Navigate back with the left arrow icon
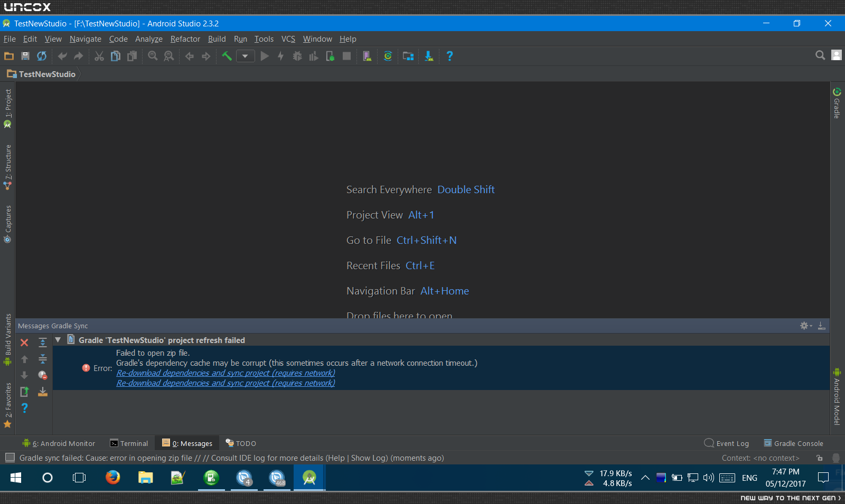 [190, 56]
